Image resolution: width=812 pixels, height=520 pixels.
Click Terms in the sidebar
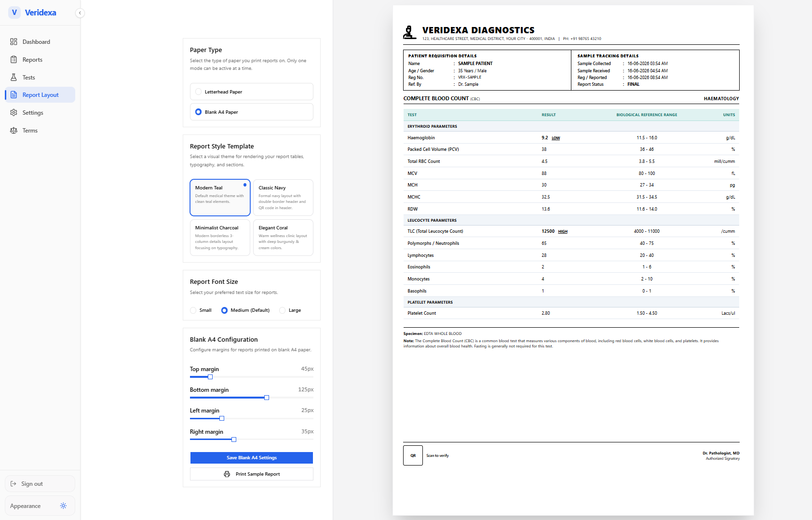[40, 131]
